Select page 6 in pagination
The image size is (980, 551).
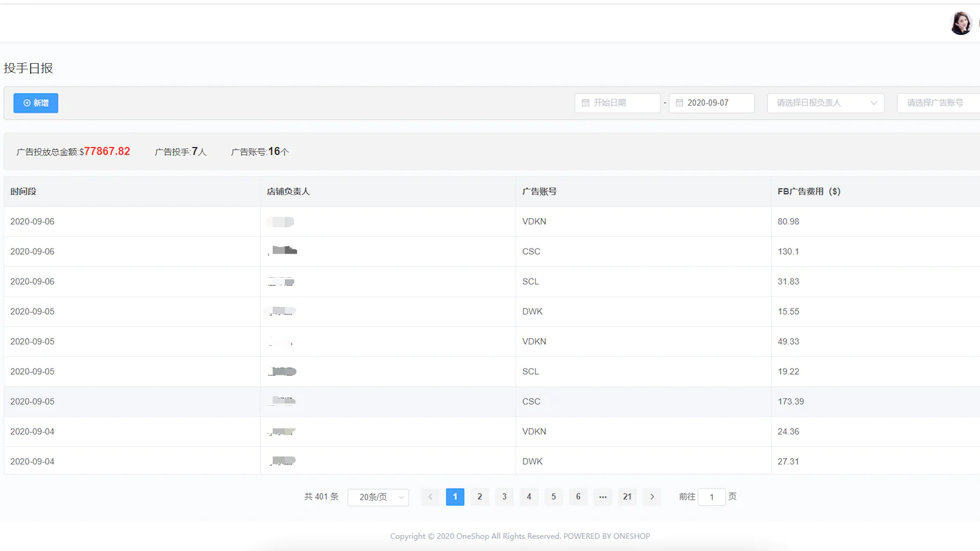point(578,497)
